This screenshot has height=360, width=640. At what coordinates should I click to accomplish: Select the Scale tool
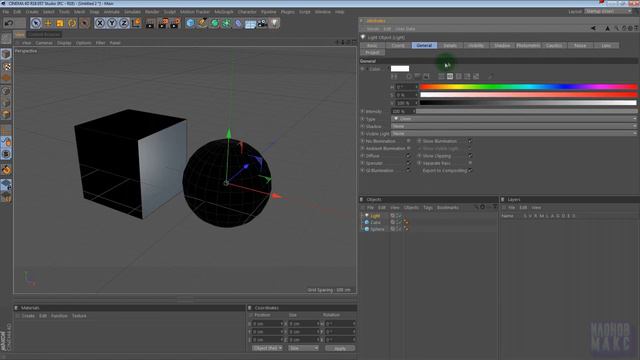pyautogui.click(x=60, y=23)
